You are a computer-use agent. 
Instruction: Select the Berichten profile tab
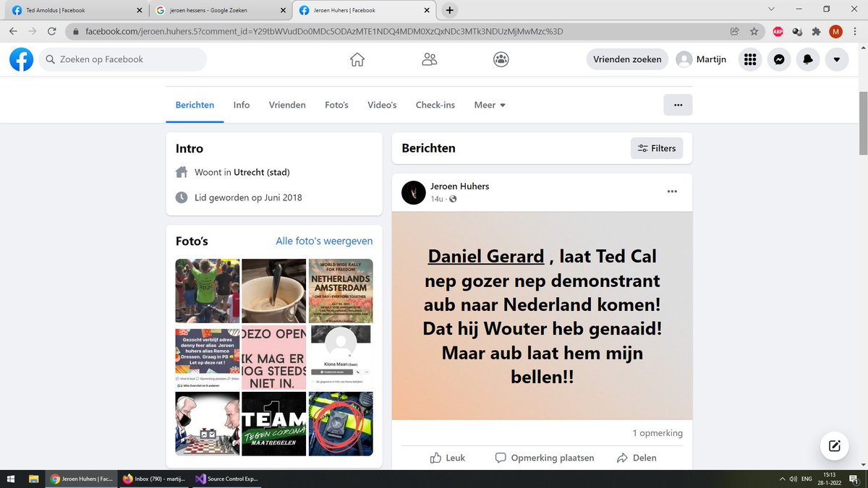(195, 105)
